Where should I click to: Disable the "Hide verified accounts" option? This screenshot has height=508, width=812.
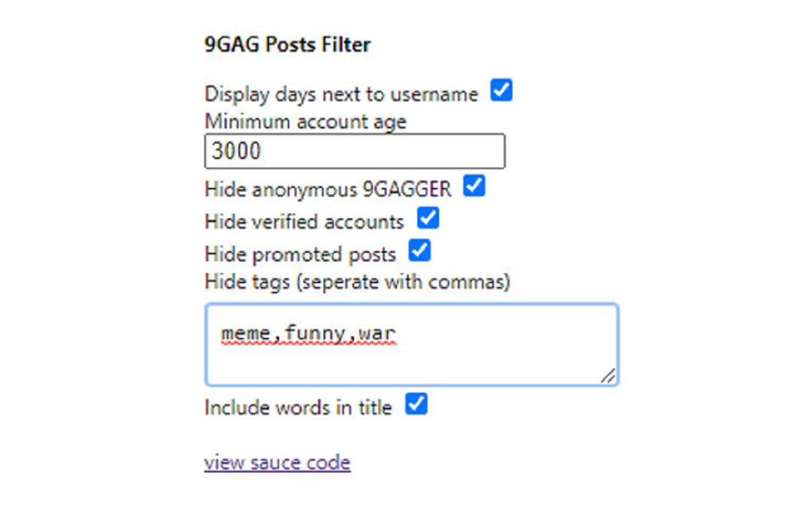427,220
